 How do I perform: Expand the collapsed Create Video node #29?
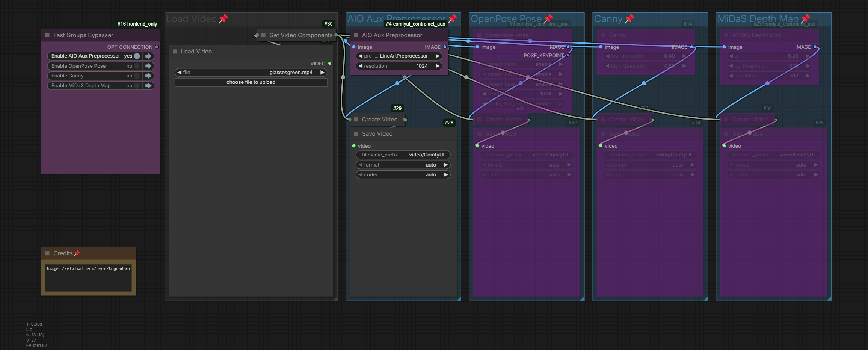pos(356,120)
